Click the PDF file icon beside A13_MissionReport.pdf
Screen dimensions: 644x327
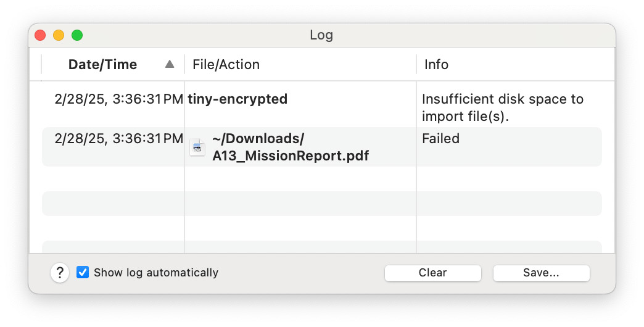click(x=197, y=147)
